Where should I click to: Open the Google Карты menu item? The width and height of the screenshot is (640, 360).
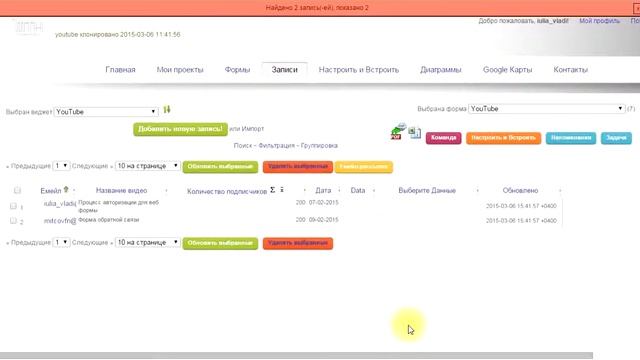click(x=507, y=70)
